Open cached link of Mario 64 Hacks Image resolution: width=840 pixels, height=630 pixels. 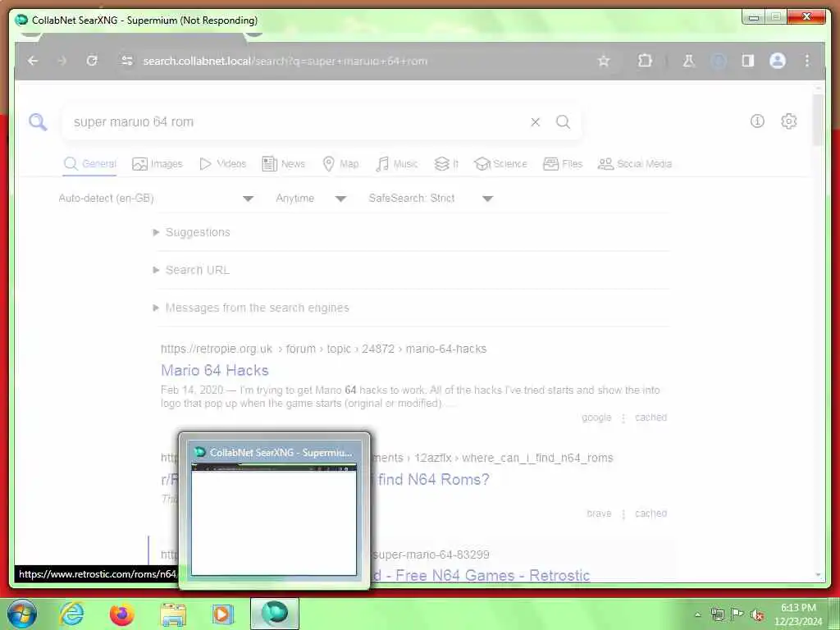651,418
